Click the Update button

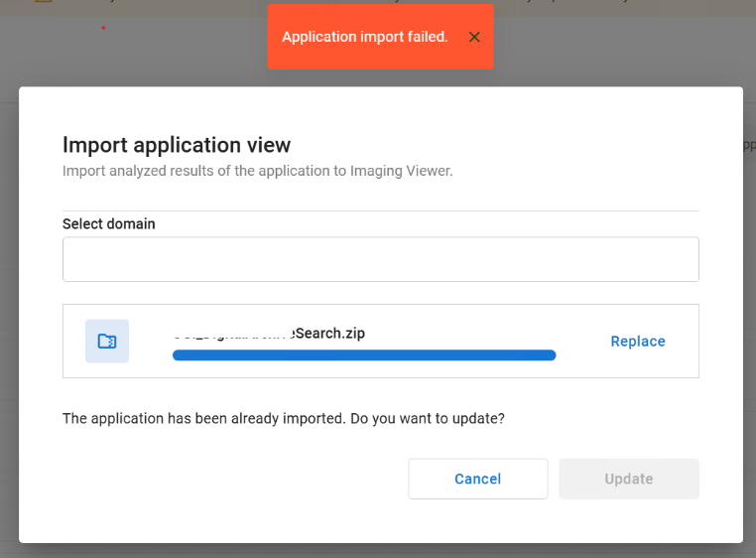[x=629, y=479]
